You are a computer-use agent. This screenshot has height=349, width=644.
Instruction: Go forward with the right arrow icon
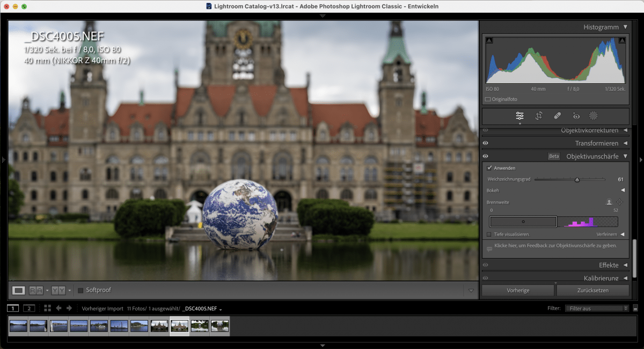point(69,308)
